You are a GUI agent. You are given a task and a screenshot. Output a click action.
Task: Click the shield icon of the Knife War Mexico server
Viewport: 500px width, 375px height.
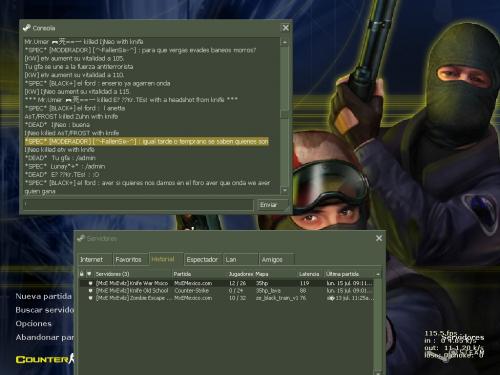[x=90, y=283]
